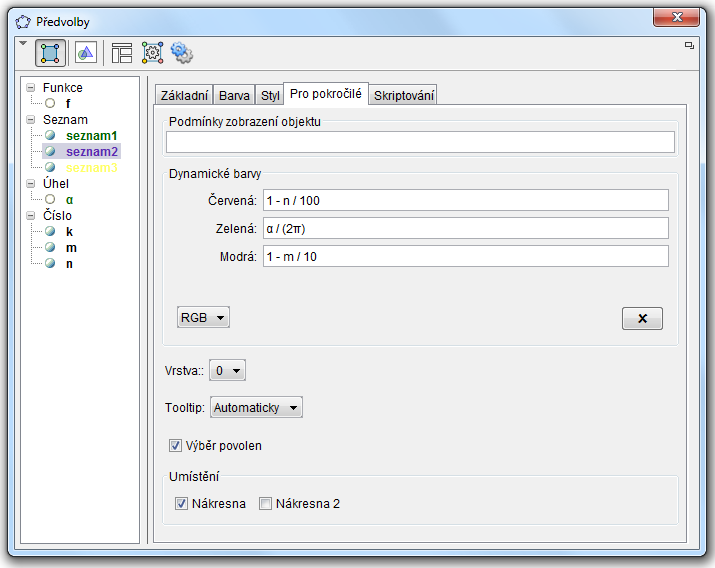
Task: Open the Graphics view preferences icon
Action: [86, 53]
